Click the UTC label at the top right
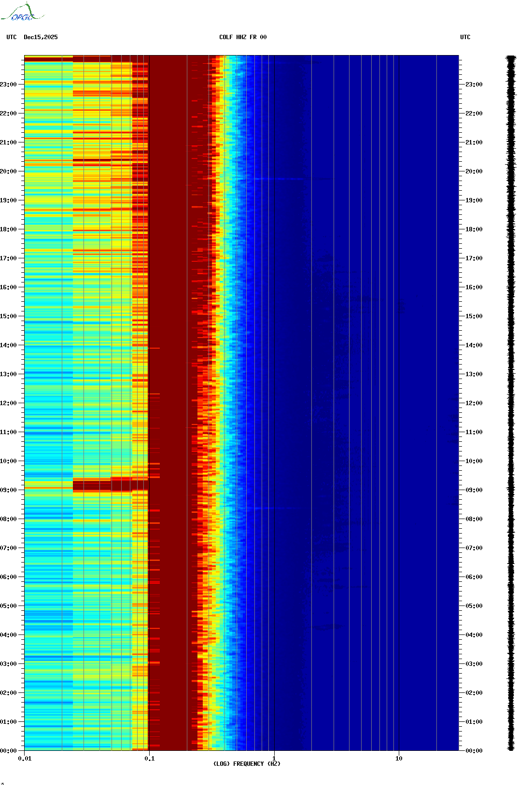Screen dimensions: 532x789 pos(465,37)
